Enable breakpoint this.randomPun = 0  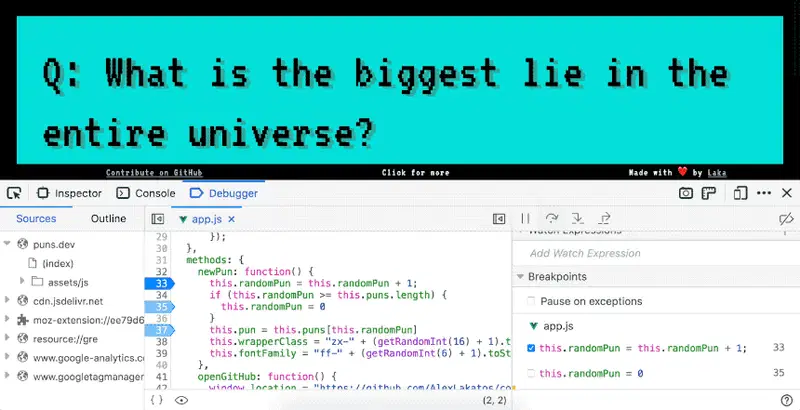(x=531, y=373)
